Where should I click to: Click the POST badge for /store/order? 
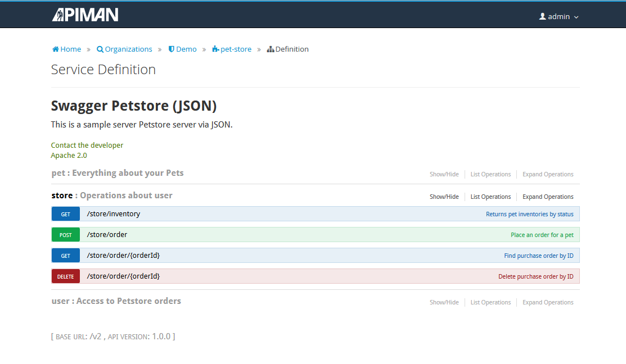point(65,235)
